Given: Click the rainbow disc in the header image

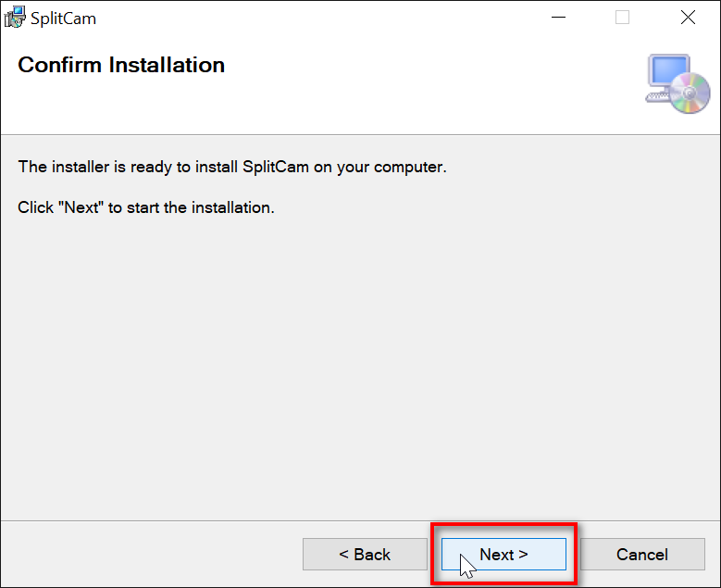Looking at the screenshot, I should coord(690,93).
